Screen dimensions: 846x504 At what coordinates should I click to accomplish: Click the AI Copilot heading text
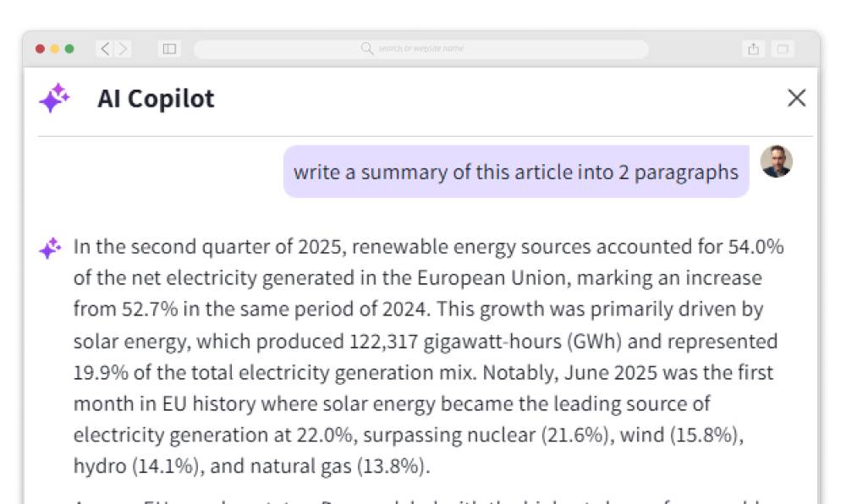coord(156,99)
